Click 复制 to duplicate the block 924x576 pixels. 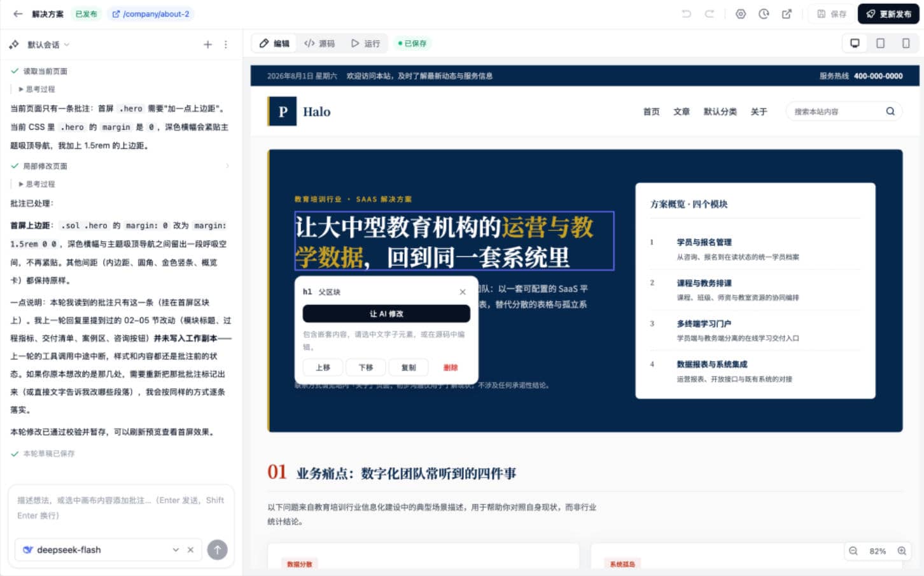[409, 368]
